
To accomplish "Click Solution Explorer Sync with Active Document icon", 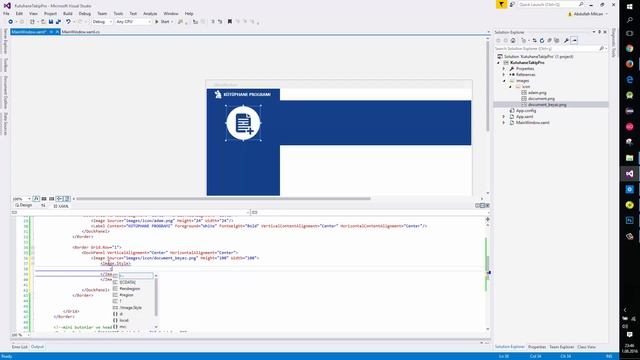I will (x=534, y=40).
